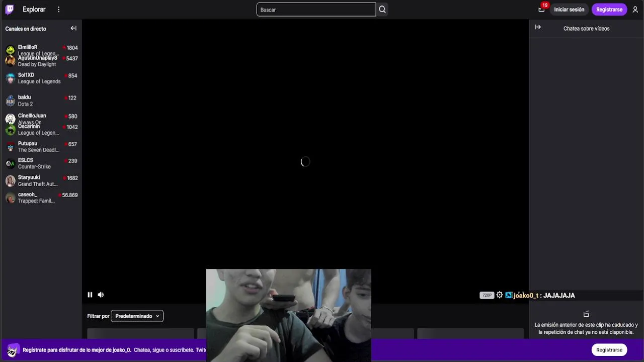Open Staryuuki channel
This screenshot has height=362, width=644.
coord(41,180)
